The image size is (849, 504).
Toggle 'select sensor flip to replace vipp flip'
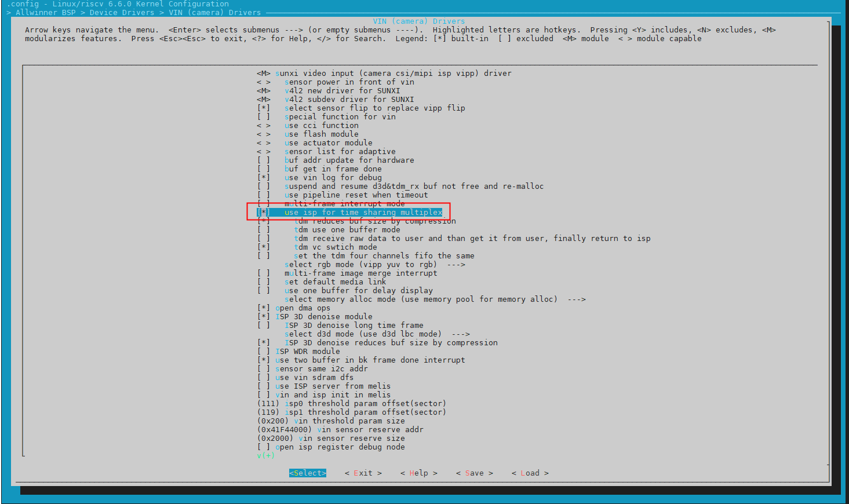point(264,108)
